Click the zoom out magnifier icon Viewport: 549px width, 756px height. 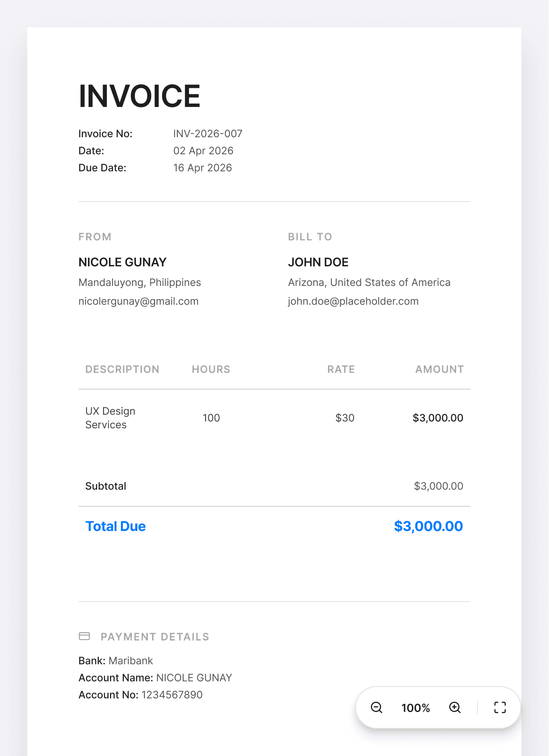[377, 707]
